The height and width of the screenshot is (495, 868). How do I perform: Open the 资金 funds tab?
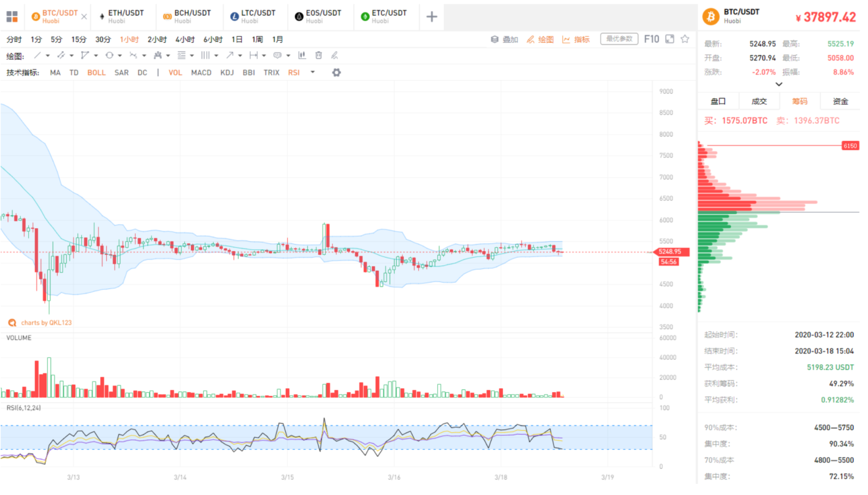pos(840,101)
